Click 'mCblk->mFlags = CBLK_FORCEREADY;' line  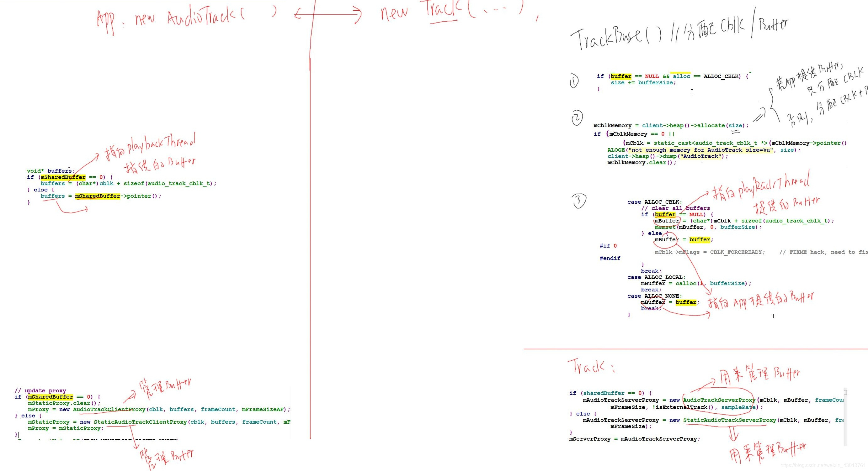710,252
